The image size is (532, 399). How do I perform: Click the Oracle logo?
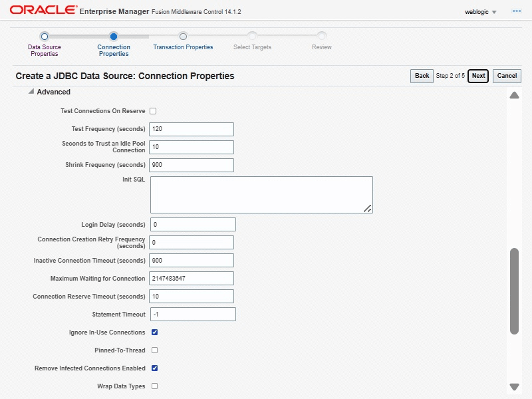pos(41,11)
